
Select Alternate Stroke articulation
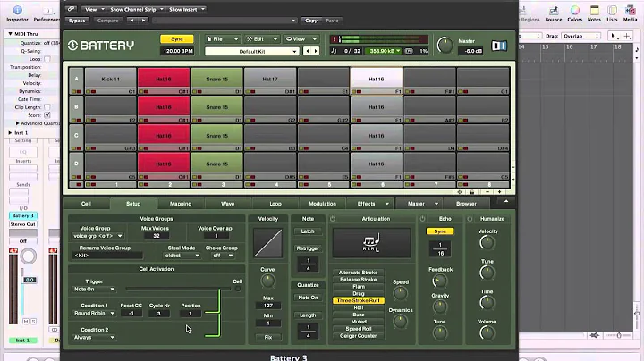[x=358, y=273]
